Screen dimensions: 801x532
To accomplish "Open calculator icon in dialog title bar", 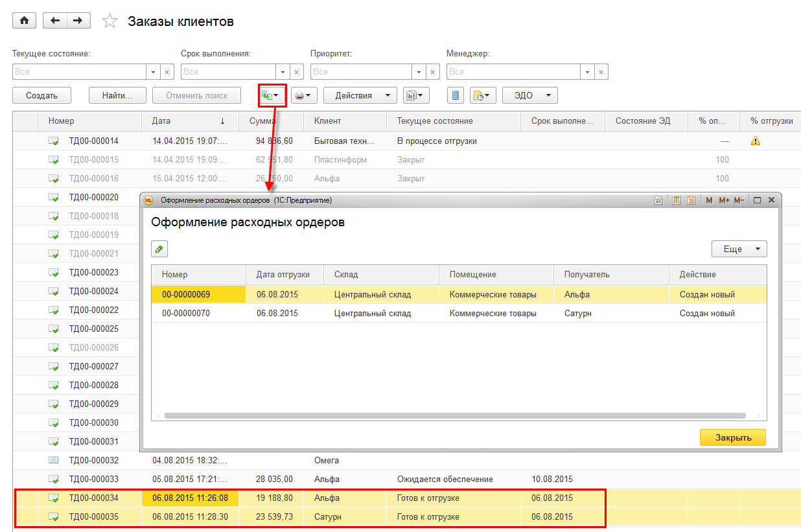I will tap(676, 200).
